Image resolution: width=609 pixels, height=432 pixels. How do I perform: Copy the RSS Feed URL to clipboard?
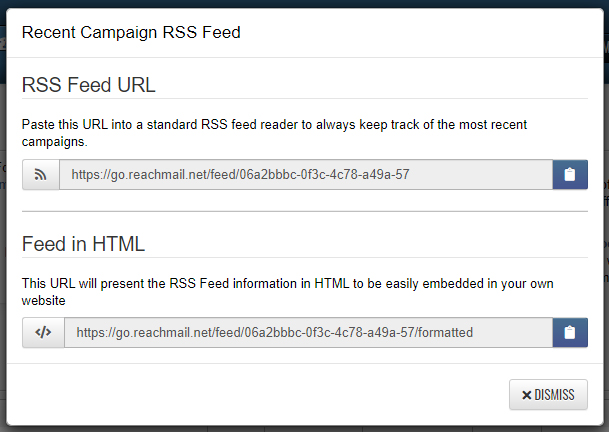(570, 174)
